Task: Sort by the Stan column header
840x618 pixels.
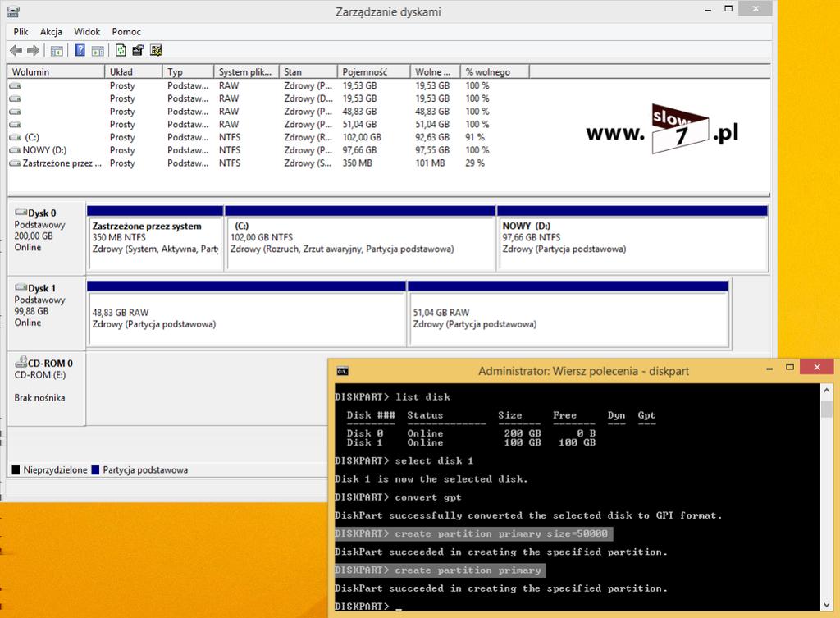Action: tap(308, 72)
